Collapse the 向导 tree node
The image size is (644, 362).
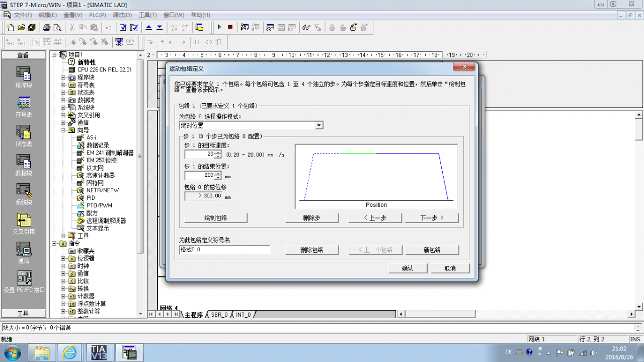pyautogui.click(x=63, y=130)
